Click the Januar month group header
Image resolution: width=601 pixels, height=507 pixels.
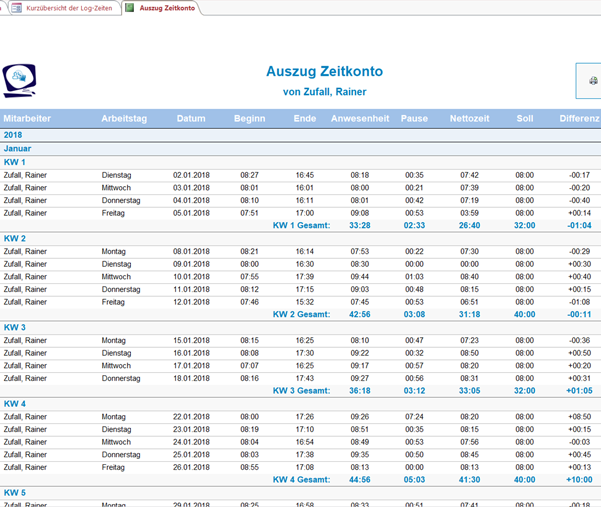coord(17,149)
